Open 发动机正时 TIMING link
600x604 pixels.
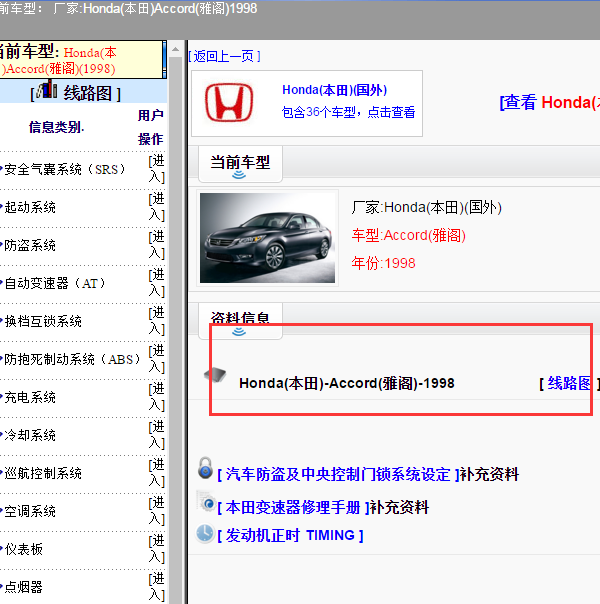pyautogui.click(x=290, y=535)
